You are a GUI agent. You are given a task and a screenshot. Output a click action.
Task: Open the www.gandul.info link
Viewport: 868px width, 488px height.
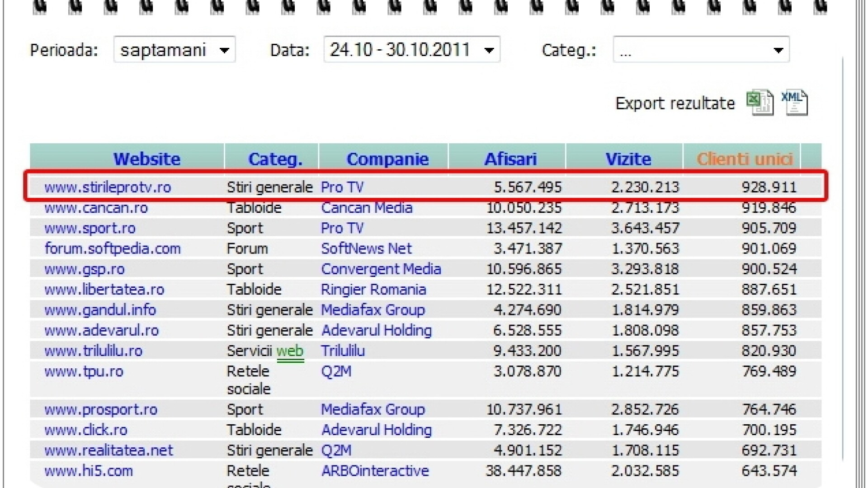pos(100,310)
